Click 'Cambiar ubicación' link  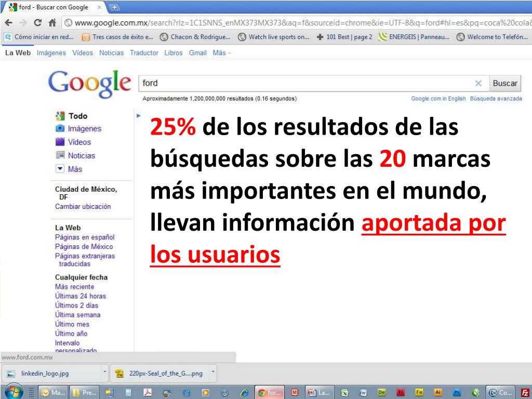[x=83, y=207]
